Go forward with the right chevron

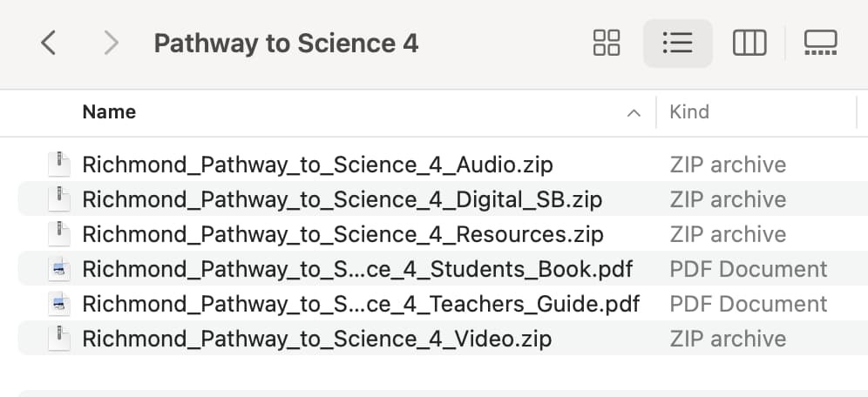(112, 44)
